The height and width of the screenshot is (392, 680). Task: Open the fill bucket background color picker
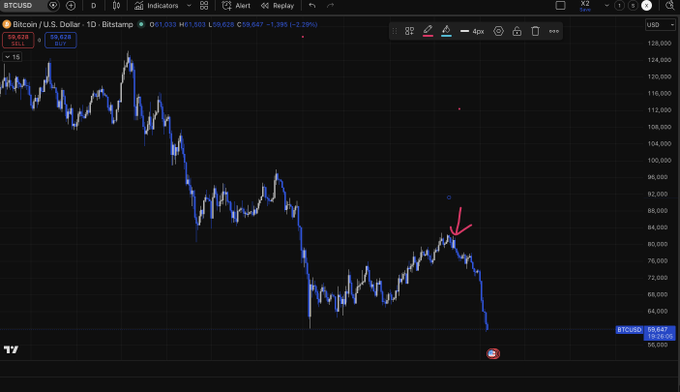[x=446, y=31]
